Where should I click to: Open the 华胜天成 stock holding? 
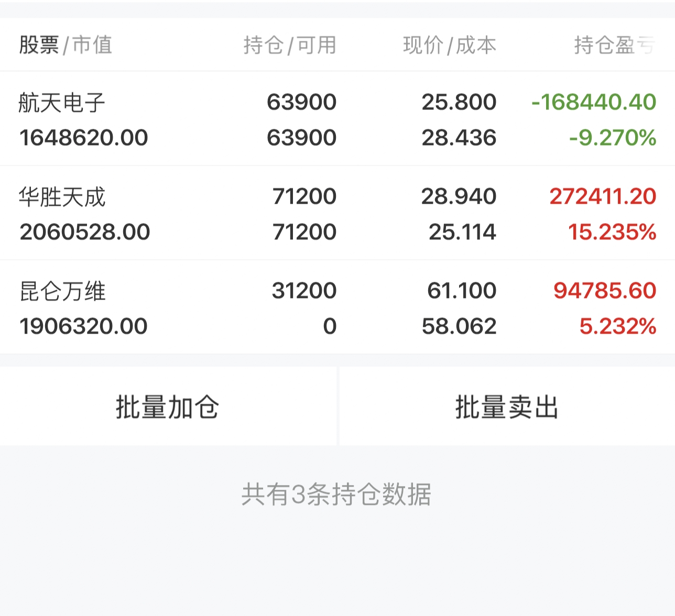(x=62, y=197)
